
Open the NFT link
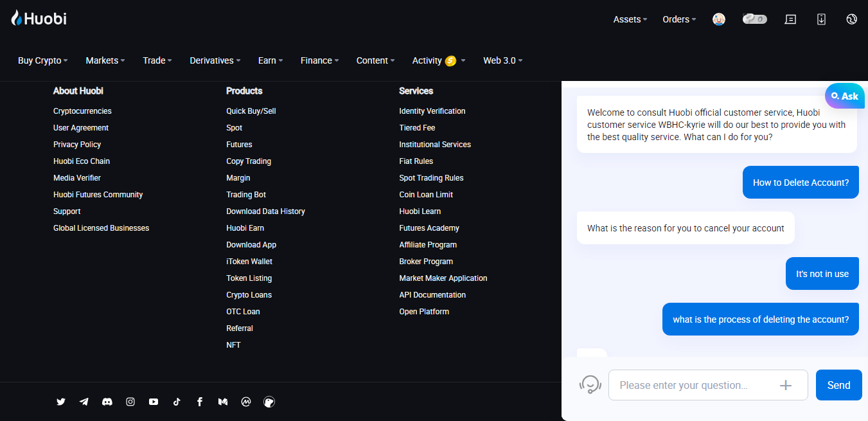pyautogui.click(x=234, y=345)
